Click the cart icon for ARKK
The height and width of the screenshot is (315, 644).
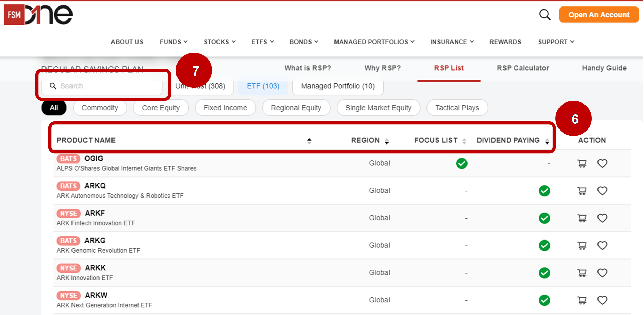tap(582, 273)
